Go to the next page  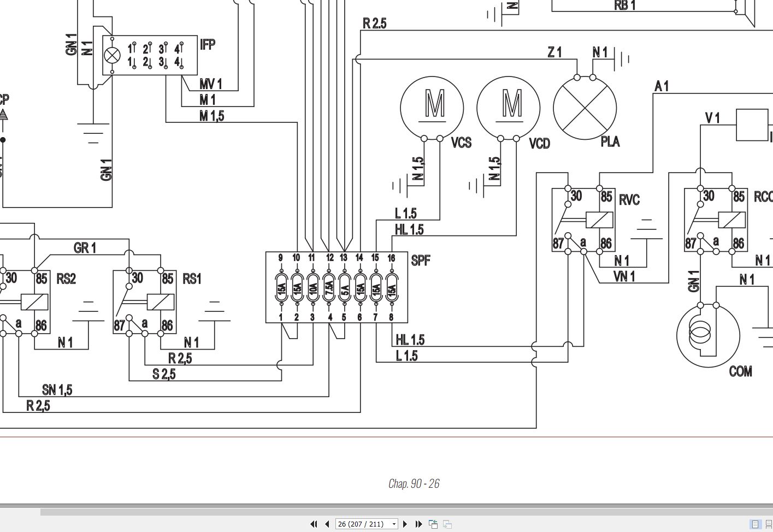405,524
